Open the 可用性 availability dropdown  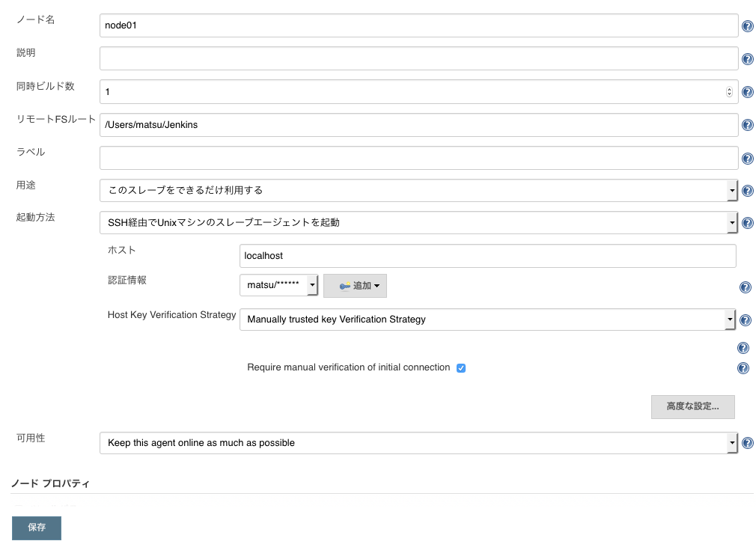point(418,443)
